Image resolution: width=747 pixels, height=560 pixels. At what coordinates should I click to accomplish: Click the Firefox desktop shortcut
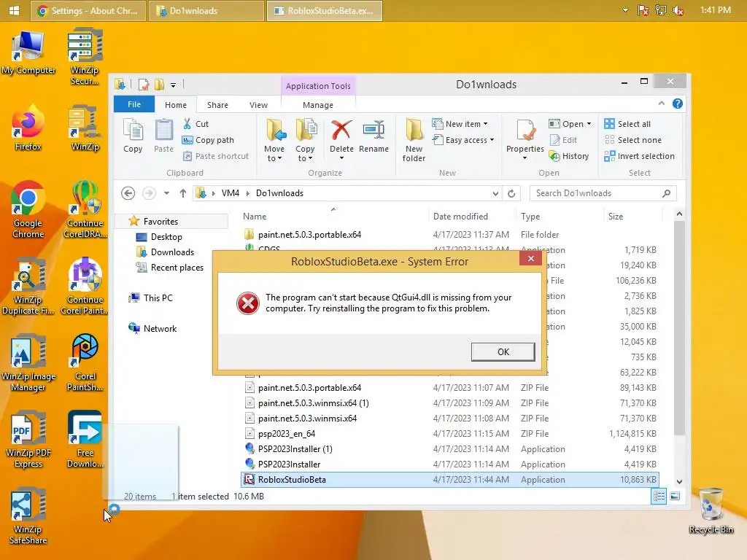coord(28,128)
